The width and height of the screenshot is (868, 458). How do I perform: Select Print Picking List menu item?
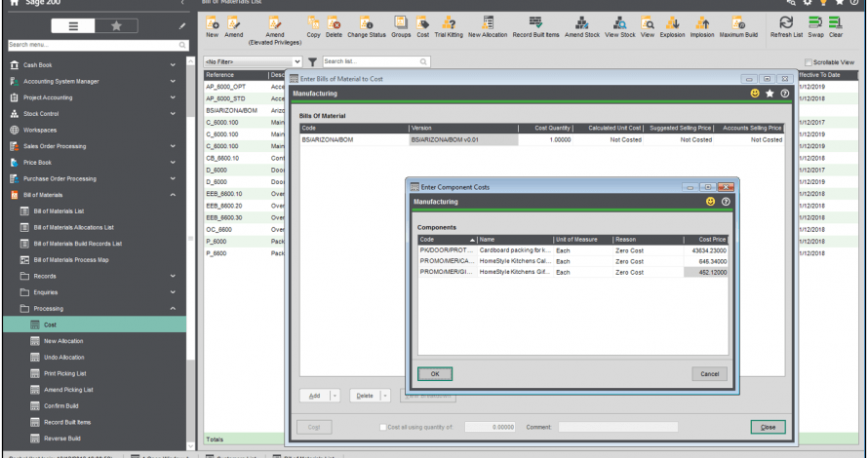(x=64, y=373)
